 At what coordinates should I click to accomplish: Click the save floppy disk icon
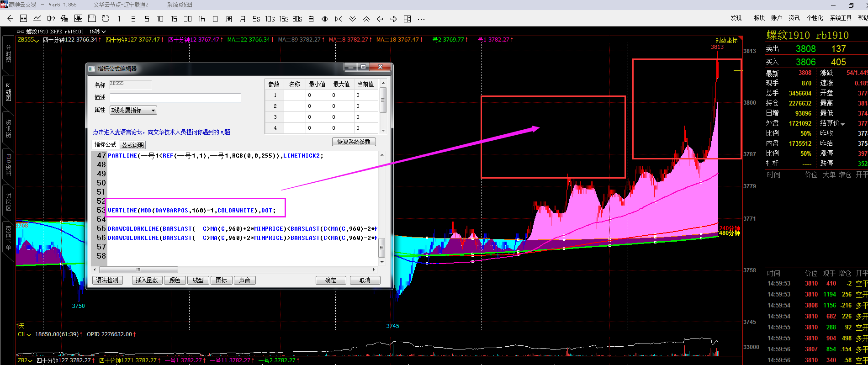[92, 19]
